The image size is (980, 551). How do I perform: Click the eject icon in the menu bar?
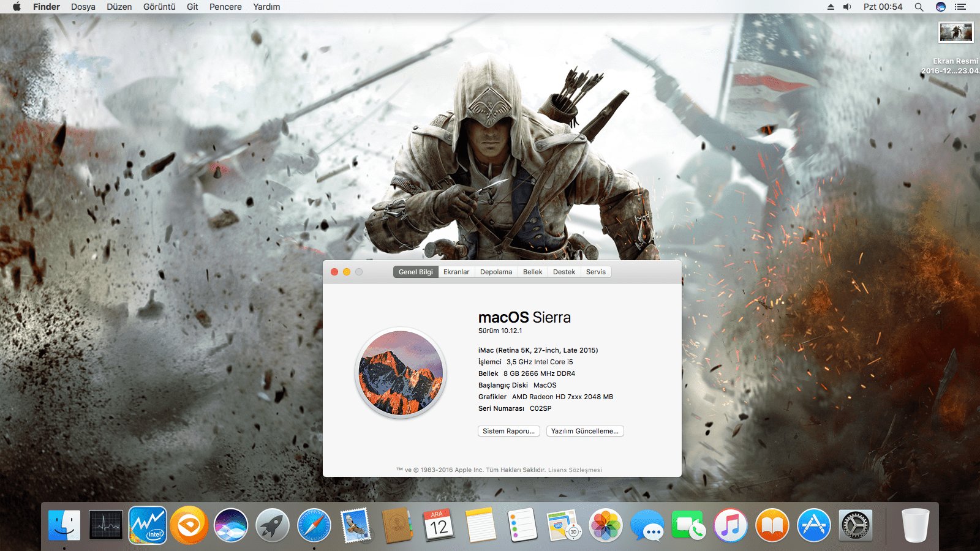831,7
